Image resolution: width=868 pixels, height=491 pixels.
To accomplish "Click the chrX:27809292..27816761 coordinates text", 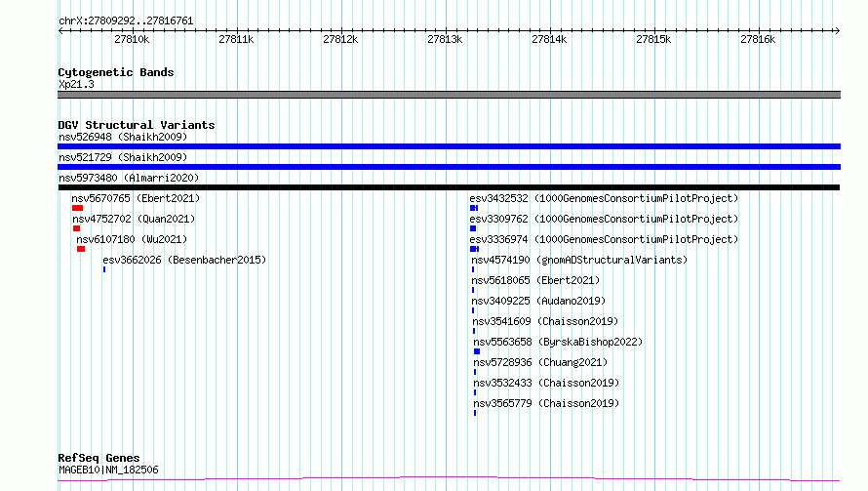I will coord(126,21).
